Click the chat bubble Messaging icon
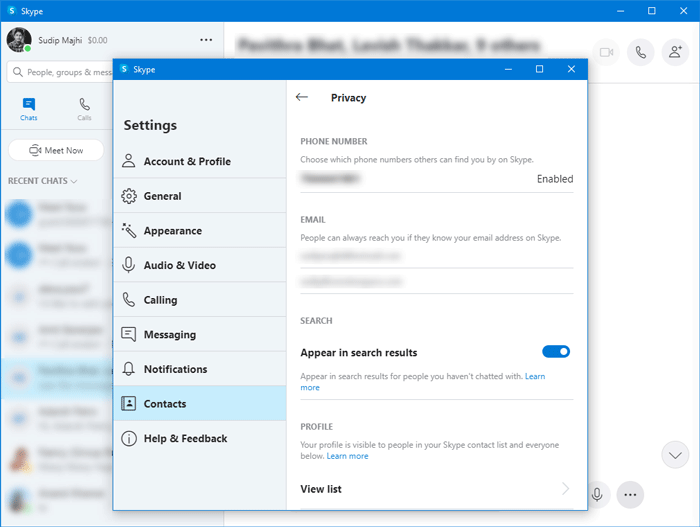 click(129, 334)
